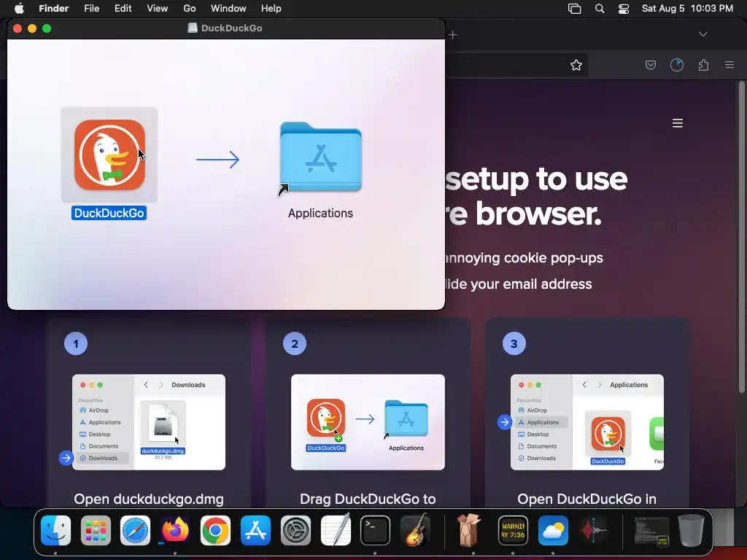The height and width of the screenshot is (560, 747).
Task: Click the 'Open duckduckgo.dmg' step text
Action: coord(149,499)
